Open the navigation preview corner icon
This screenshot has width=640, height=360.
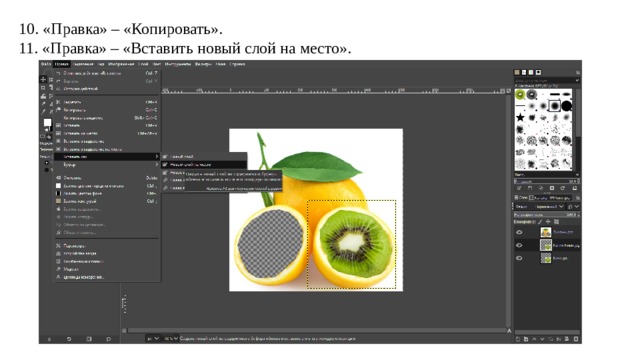pos(509,330)
